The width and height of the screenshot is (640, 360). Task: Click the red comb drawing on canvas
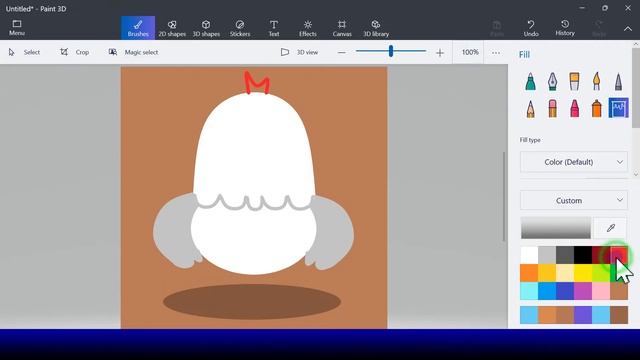click(x=257, y=83)
